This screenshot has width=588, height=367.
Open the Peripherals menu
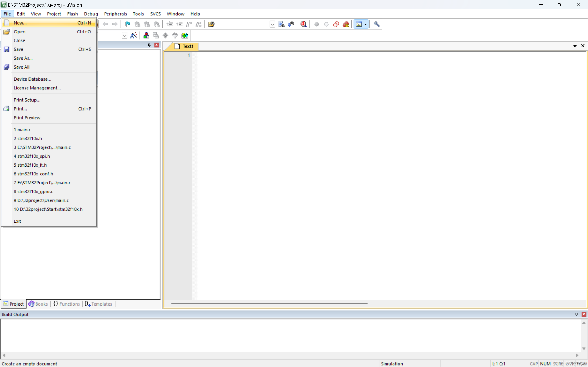pos(115,14)
